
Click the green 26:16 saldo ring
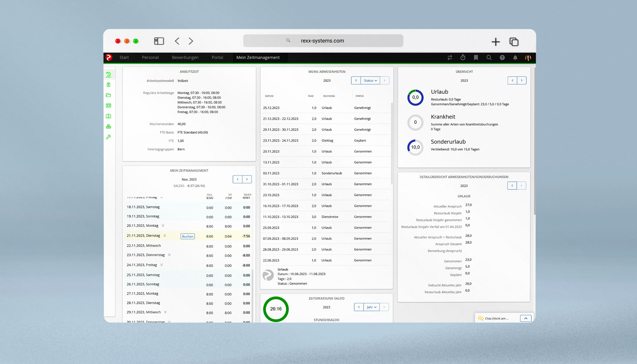tap(275, 309)
